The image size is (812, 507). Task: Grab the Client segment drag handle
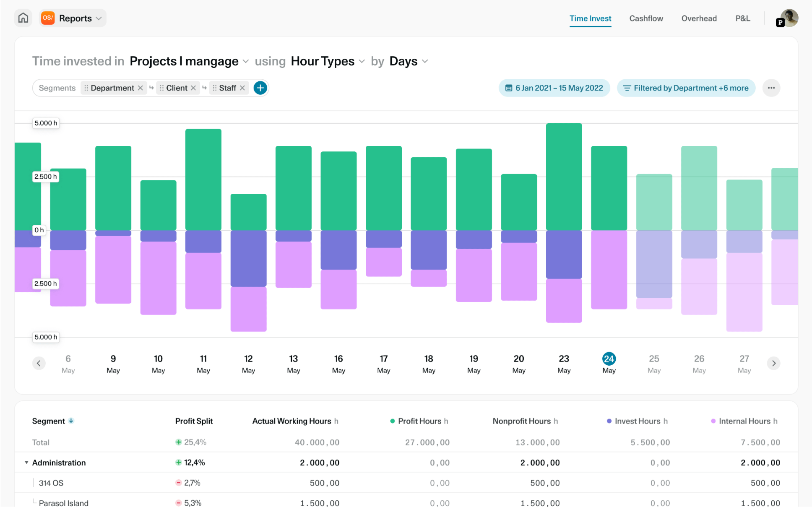click(x=161, y=88)
